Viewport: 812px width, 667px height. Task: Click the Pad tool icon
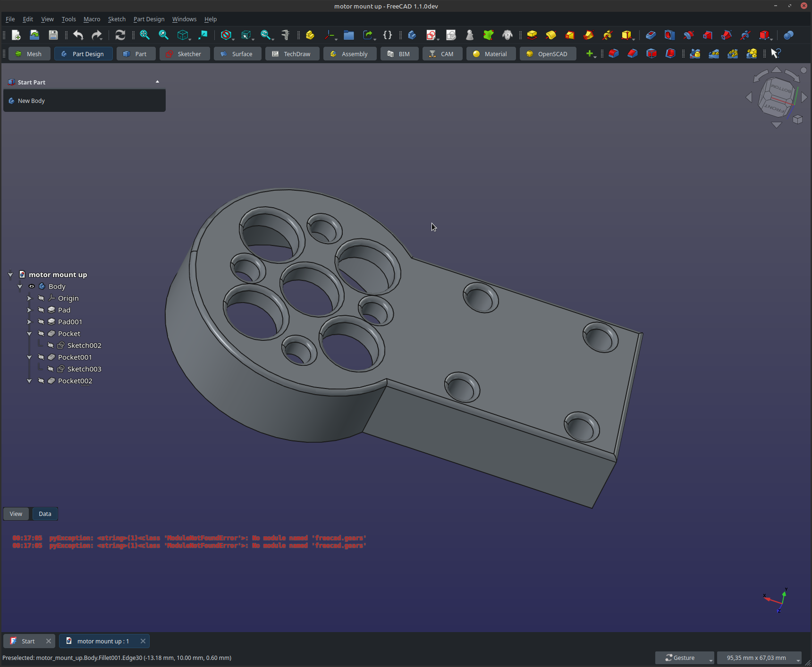tap(532, 35)
